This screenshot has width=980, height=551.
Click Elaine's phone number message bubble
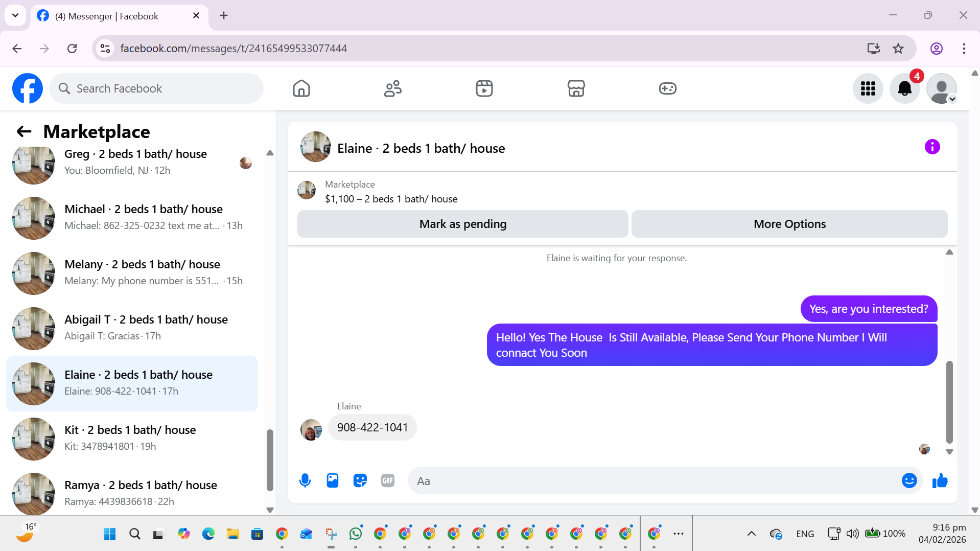point(372,427)
